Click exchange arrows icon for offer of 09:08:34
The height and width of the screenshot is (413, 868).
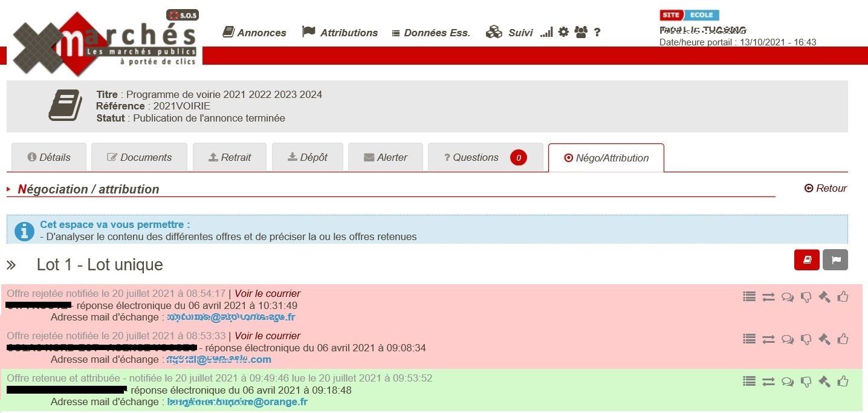[x=768, y=339]
